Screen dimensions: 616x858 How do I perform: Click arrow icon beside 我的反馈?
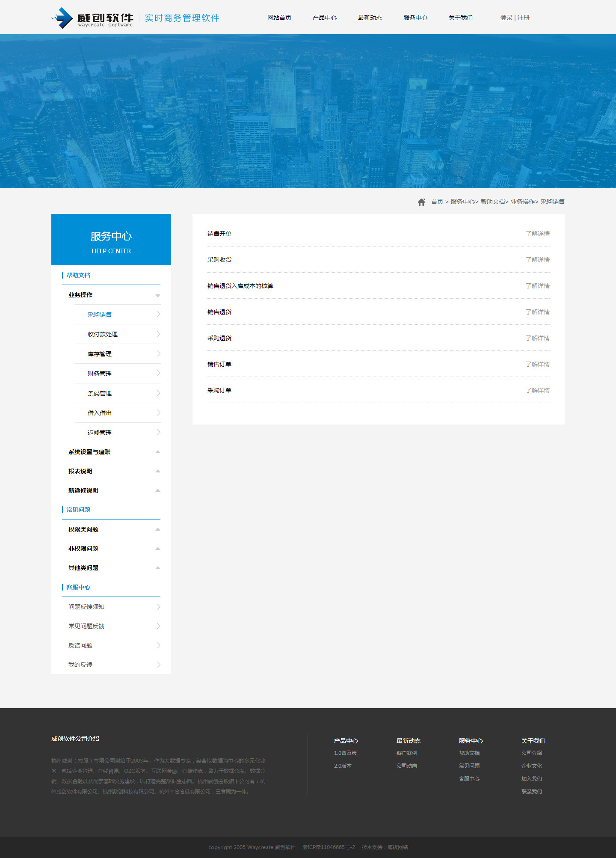pos(158,665)
